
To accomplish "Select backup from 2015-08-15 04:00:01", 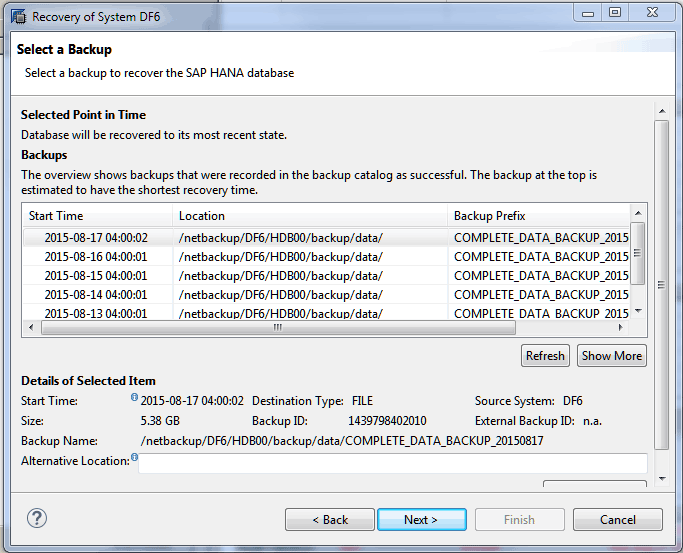I will 326,276.
